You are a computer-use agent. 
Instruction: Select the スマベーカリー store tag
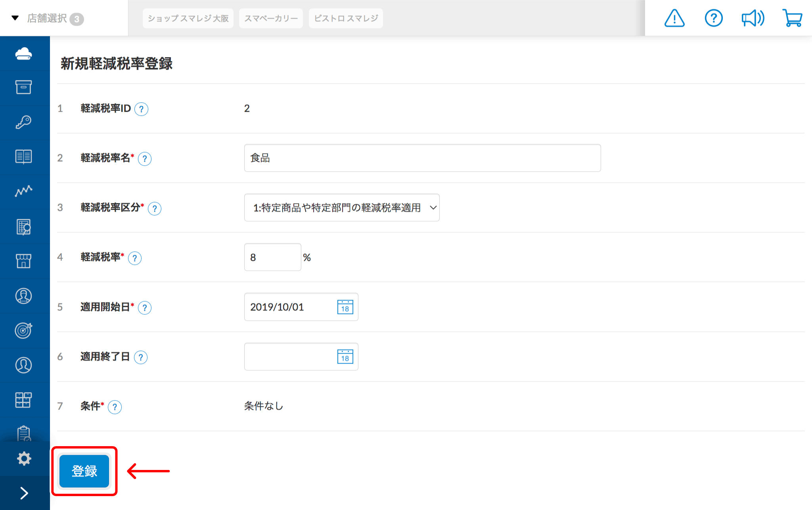click(x=271, y=18)
